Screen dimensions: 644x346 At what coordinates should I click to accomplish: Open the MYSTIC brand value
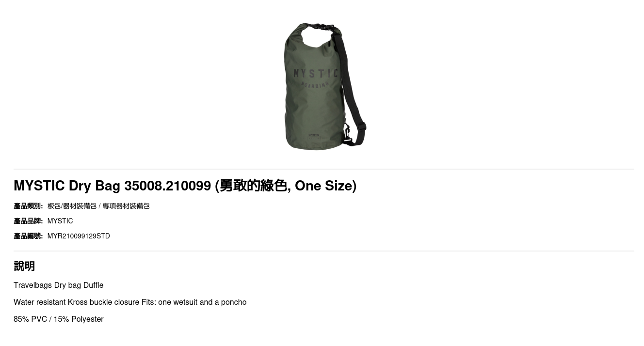[60, 221]
